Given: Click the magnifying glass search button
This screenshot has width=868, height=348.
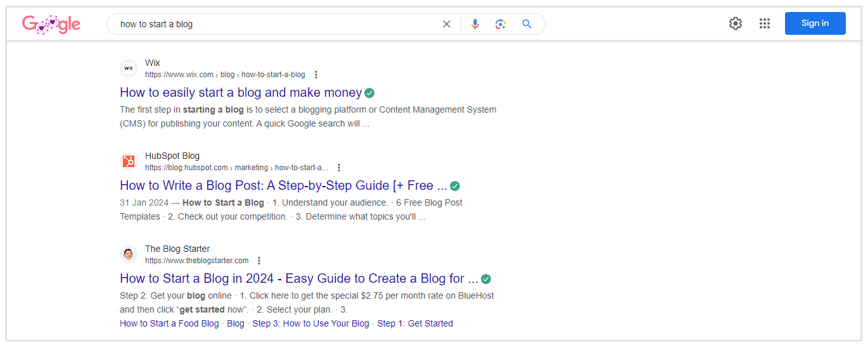Looking at the screenshot, I should click(x=527, y=24).
